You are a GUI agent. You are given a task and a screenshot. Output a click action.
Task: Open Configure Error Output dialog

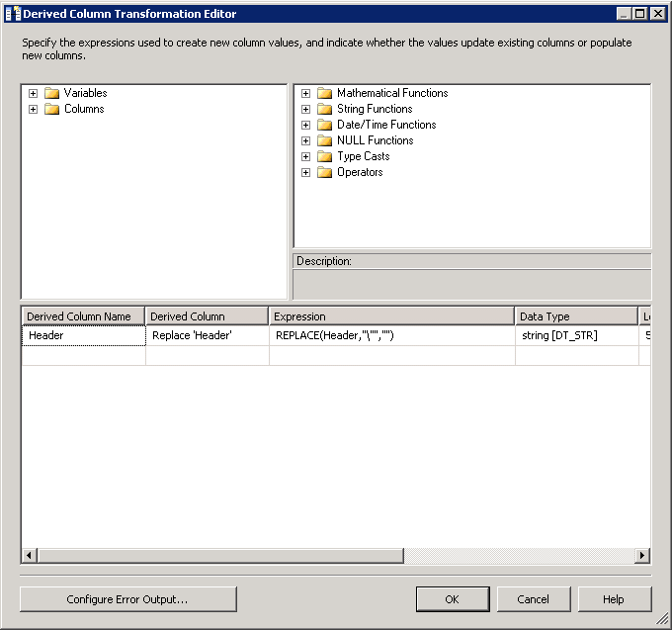pos(128,599)
